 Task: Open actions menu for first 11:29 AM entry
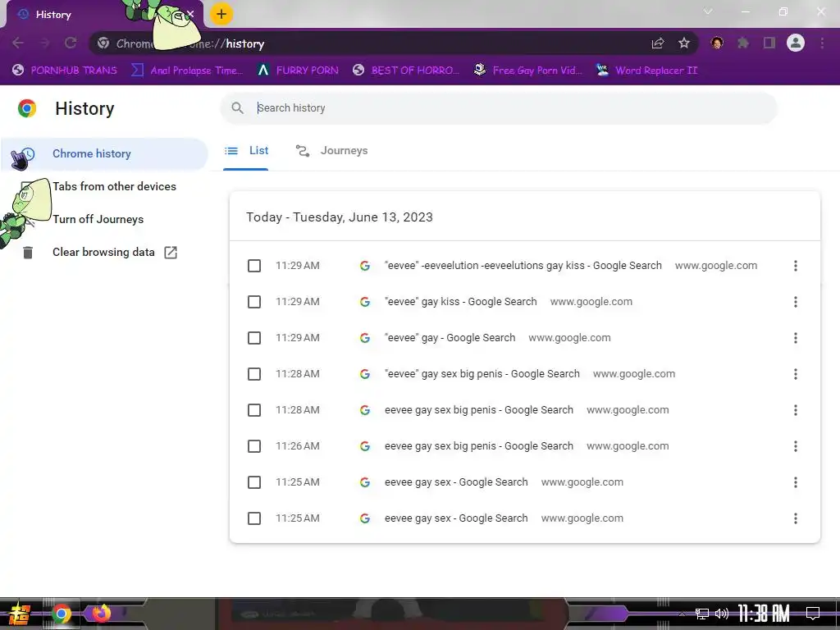(x=796, y=266)
